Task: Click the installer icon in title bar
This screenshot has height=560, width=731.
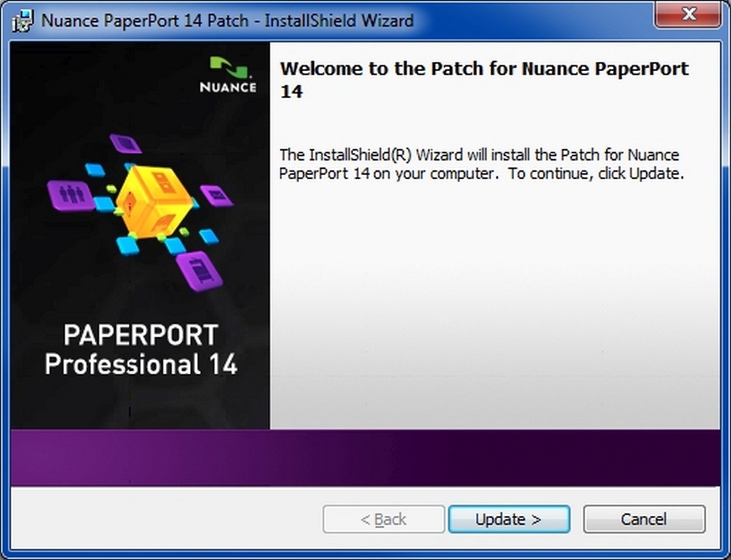Action: [x=23, y=21]
